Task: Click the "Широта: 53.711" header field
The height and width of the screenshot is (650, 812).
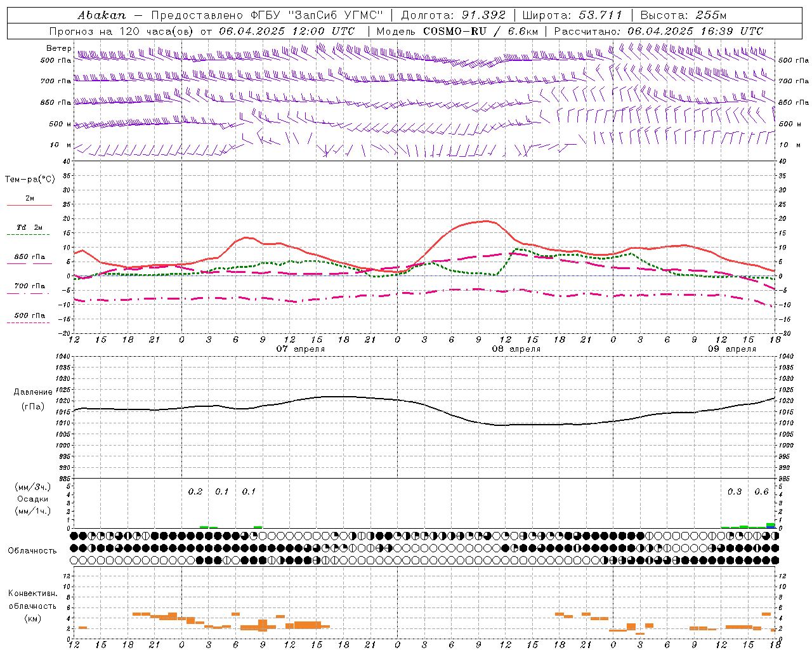Action: [x=572, y=15]
